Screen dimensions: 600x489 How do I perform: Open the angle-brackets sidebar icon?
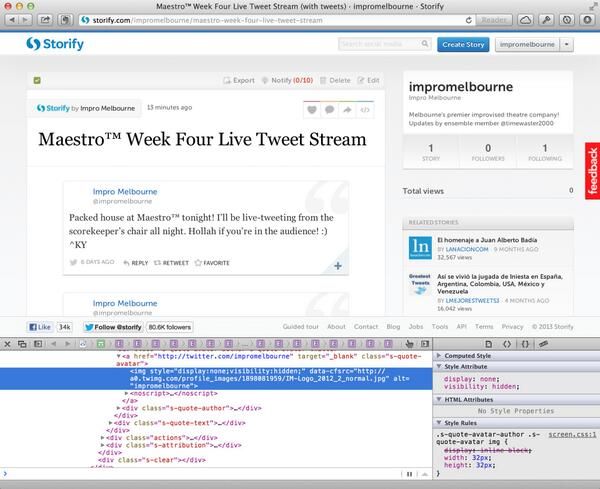pyautogui.click(x=507, y=344)
